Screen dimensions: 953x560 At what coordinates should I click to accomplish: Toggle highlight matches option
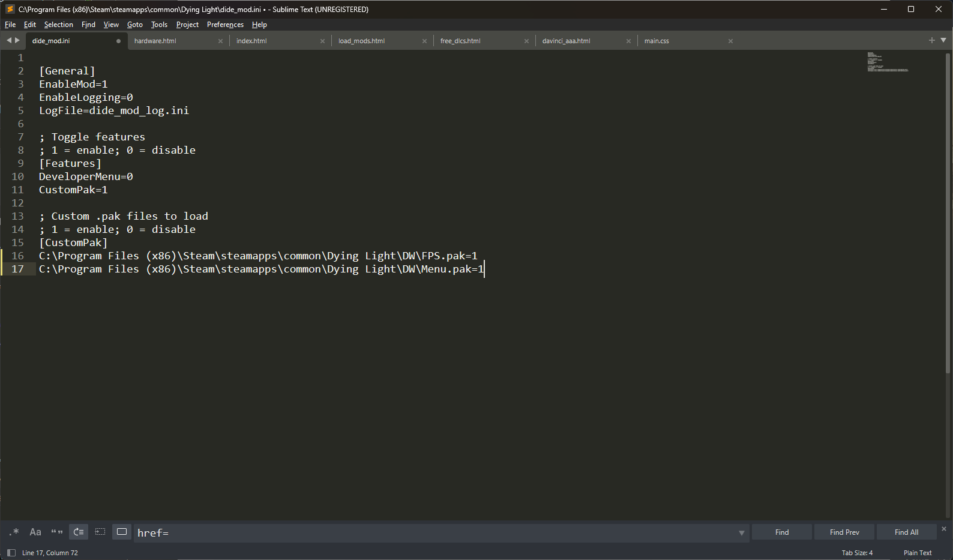(x=122, y=532)
